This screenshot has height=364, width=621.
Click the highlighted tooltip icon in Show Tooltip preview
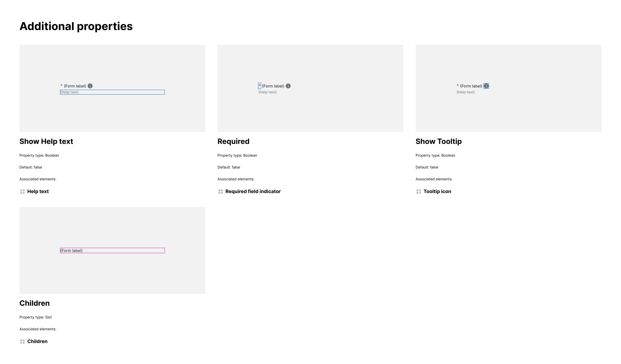point(486,86)
